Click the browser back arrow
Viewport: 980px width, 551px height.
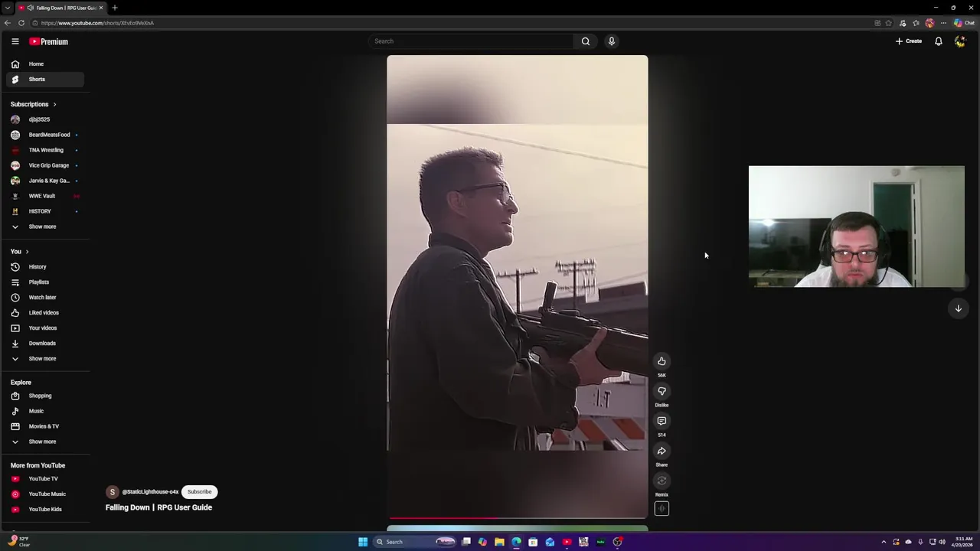(x=8, y=23)
